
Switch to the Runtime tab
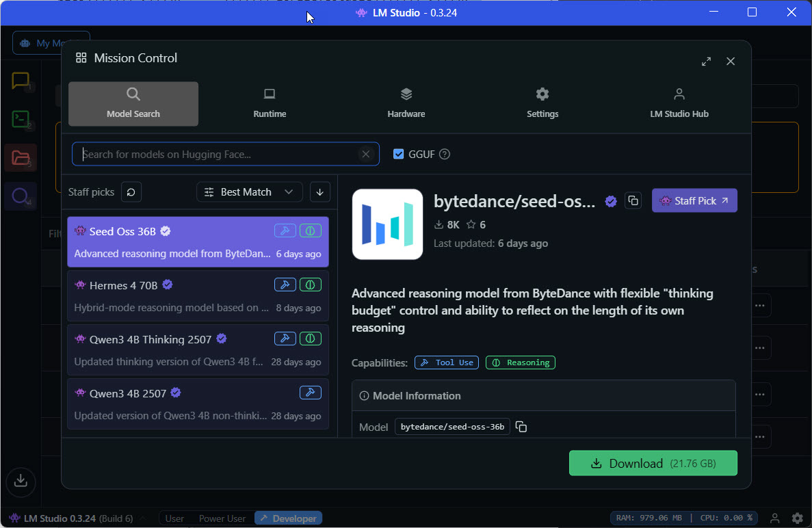270,103
